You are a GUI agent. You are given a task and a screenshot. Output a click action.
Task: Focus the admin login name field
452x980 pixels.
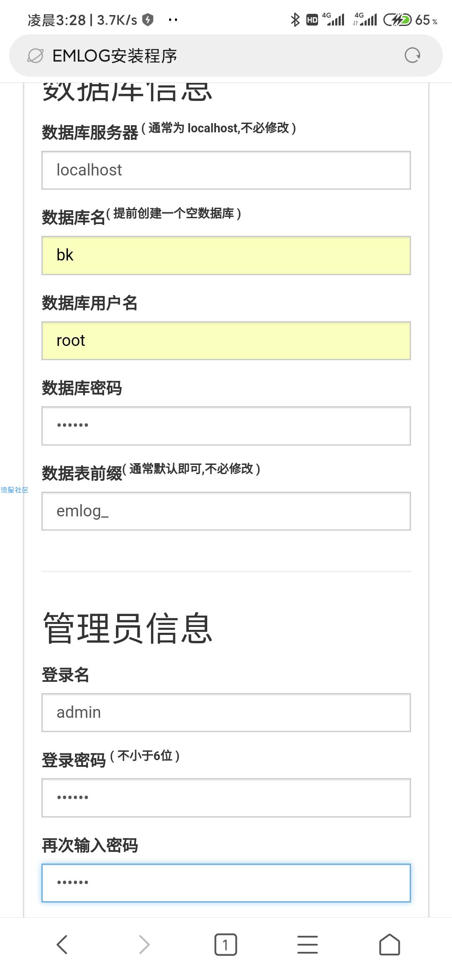(x=226, y=712)
